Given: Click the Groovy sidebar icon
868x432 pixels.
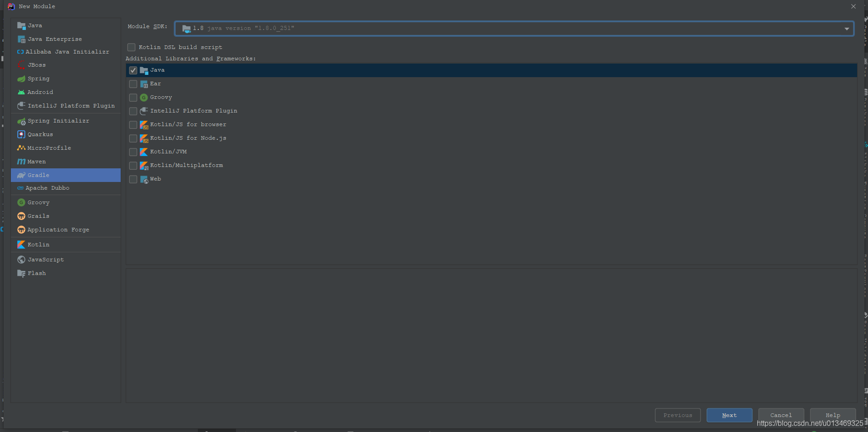Looking at the screenshot, I should [x=21, y=203].
